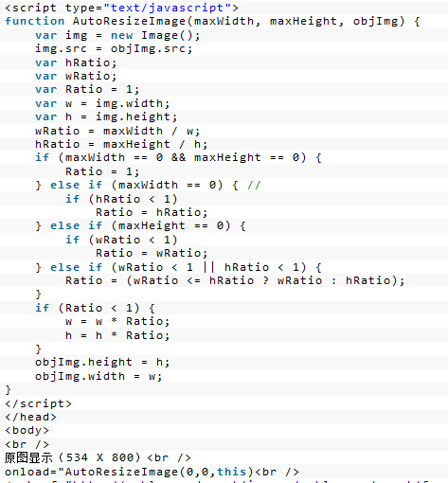Click the 'img.src = objImg.src' line
Viewport: 448px width, 483px height.
[114, 48]
